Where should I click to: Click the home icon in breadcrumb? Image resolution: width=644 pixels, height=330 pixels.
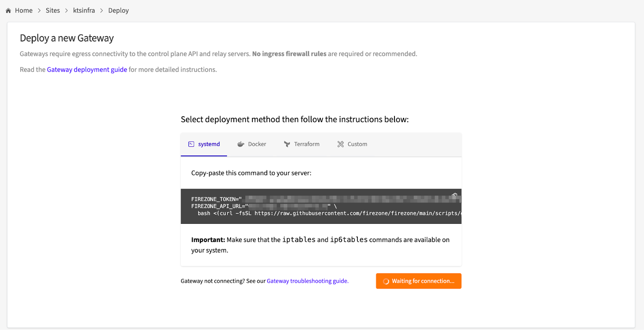8,11
